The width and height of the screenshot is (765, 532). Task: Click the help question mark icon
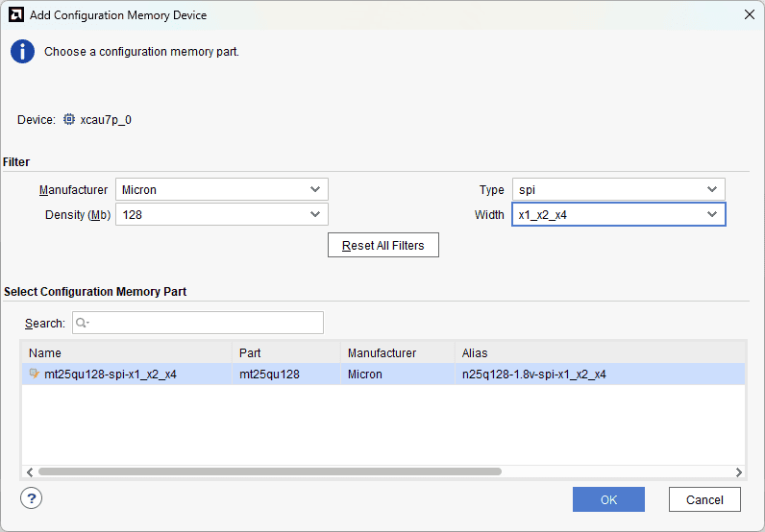32,498
